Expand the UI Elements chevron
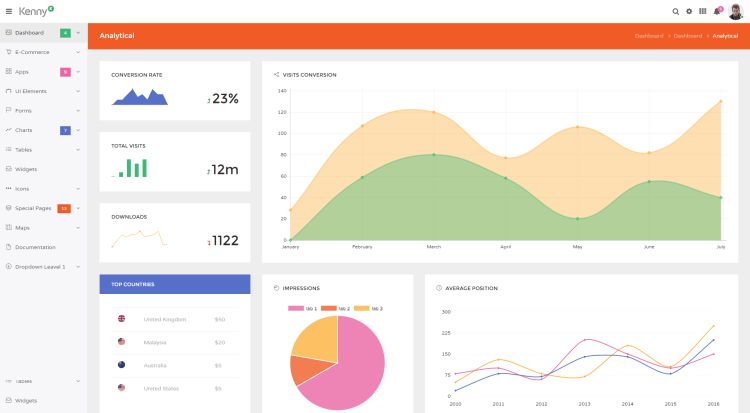 click(78, 91)
